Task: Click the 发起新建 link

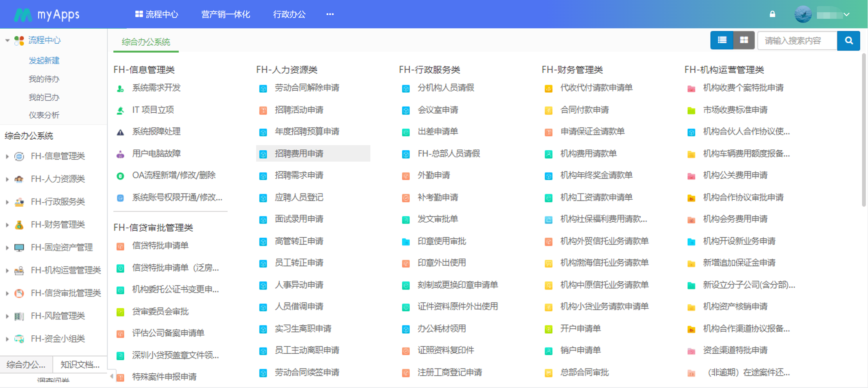Action: (x=44, y=60)
